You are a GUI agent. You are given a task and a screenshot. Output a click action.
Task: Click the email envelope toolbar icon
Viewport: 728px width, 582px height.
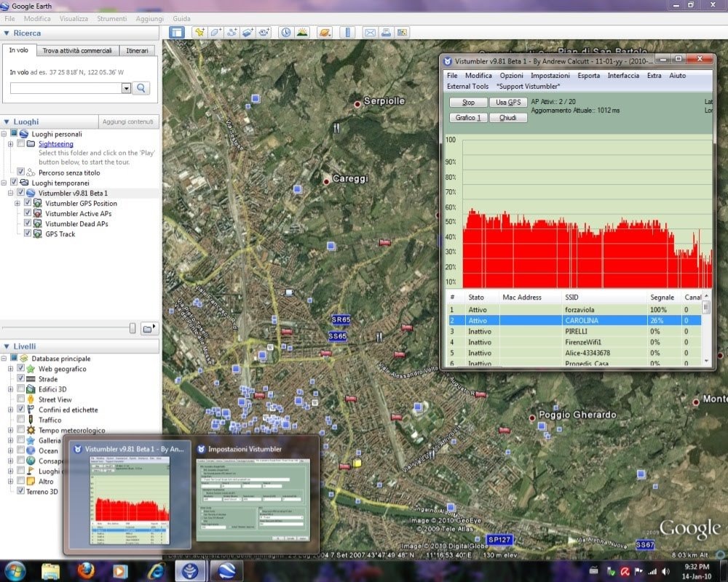click(x=370, y=32)
